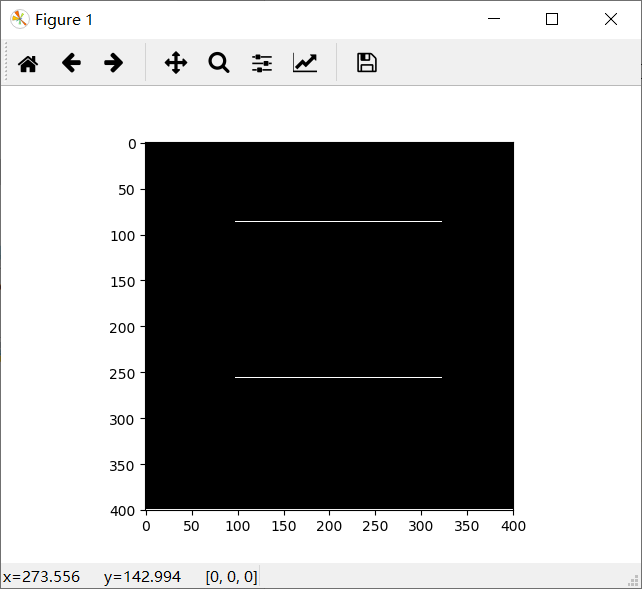
Task: Minimize the Figure 1 window
Action: 494,19
